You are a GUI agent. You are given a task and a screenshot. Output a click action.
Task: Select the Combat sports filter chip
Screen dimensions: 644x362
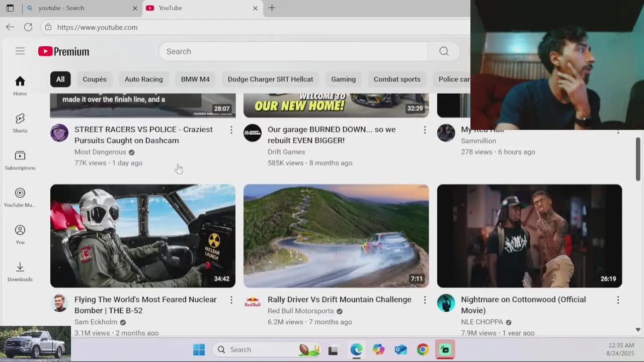(397, 79)
